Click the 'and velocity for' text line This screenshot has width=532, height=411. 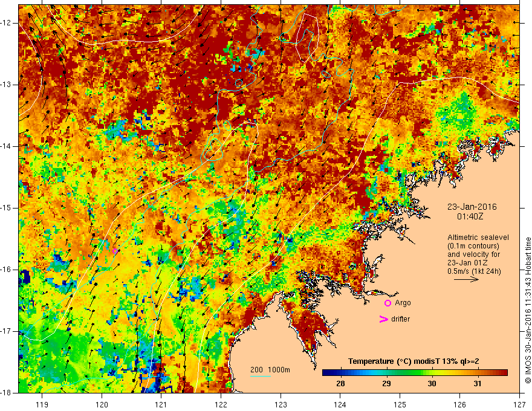473,254
